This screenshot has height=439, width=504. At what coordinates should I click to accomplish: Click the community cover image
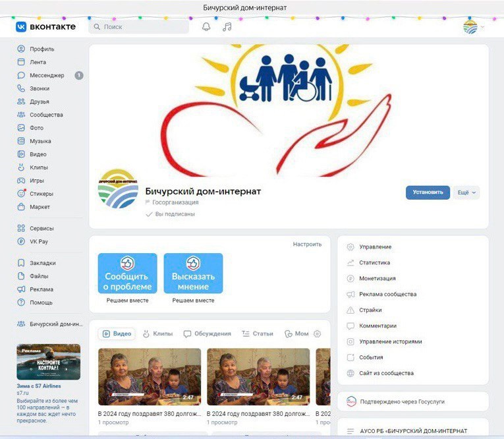click(x=289, y=110)
